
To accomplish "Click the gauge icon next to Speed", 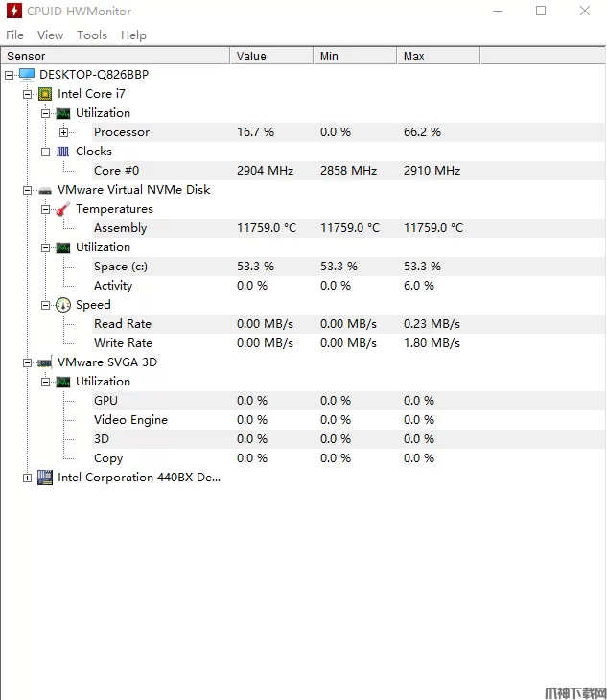I will (63, 305).
